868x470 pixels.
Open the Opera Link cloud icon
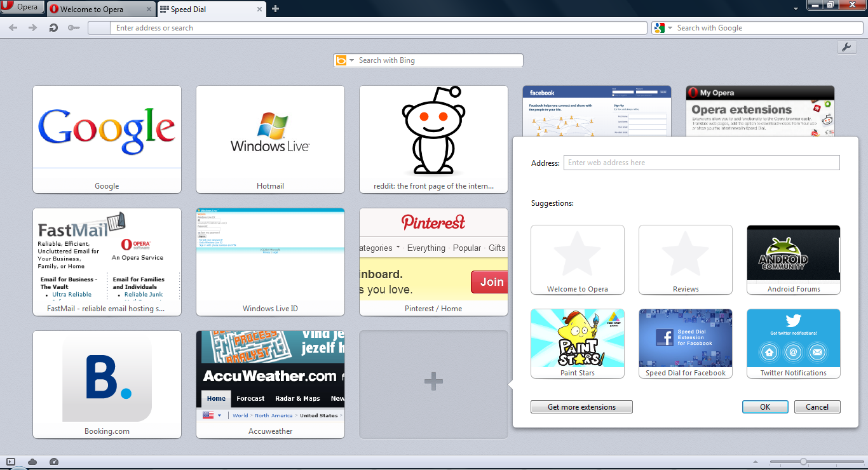tap(32, 462)
